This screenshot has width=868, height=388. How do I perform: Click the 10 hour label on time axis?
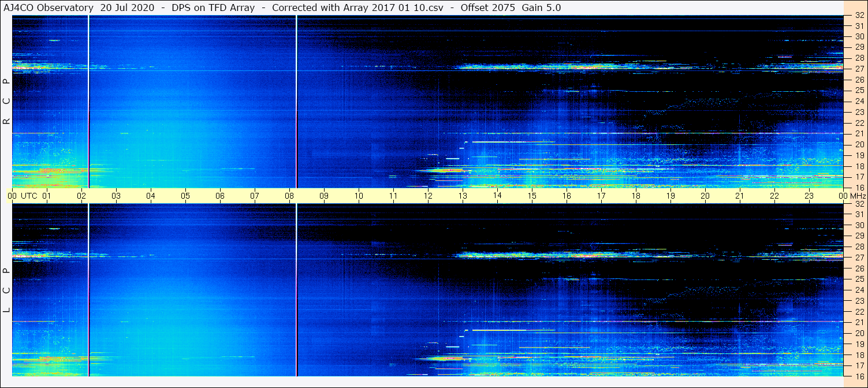359,196
